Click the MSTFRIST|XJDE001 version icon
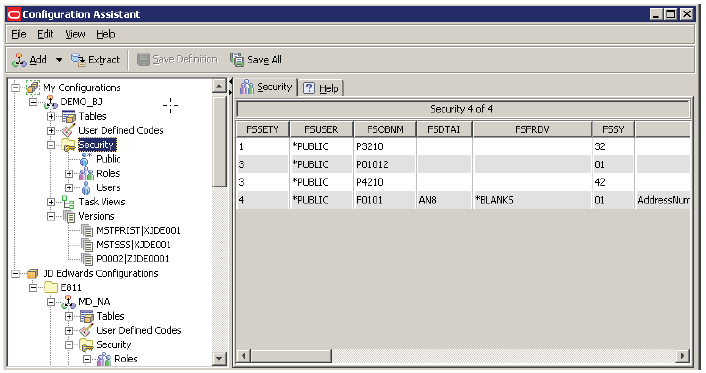The height and width of the screenshot is (373, 706). pos(86,231)
